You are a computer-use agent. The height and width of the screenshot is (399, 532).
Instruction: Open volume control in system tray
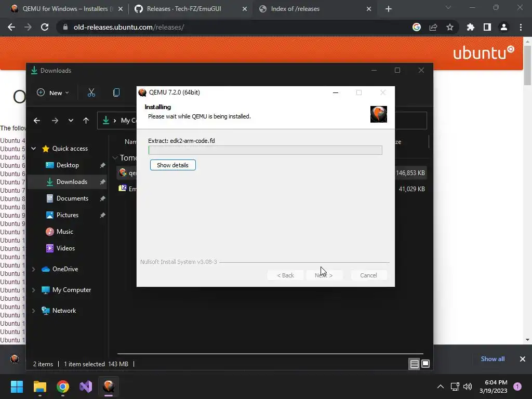[468, 387]
